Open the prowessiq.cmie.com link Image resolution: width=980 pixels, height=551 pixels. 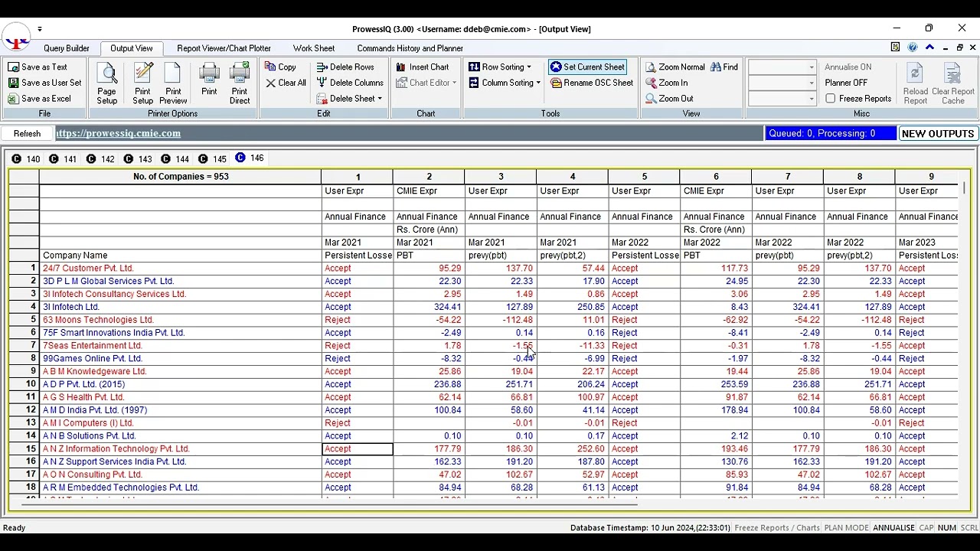(x=118, y=133)
